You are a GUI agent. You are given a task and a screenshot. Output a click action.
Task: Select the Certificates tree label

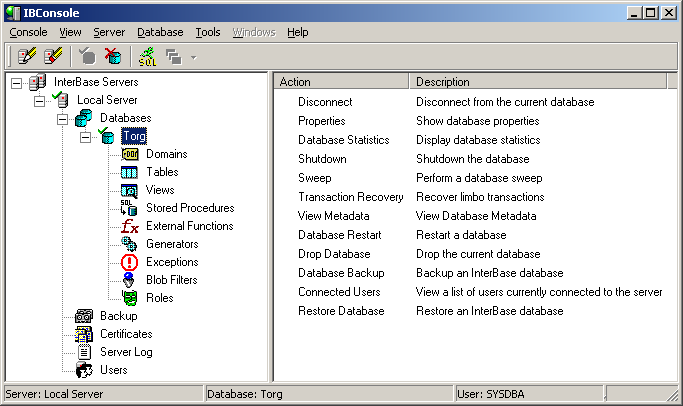[x=126, y=334]
